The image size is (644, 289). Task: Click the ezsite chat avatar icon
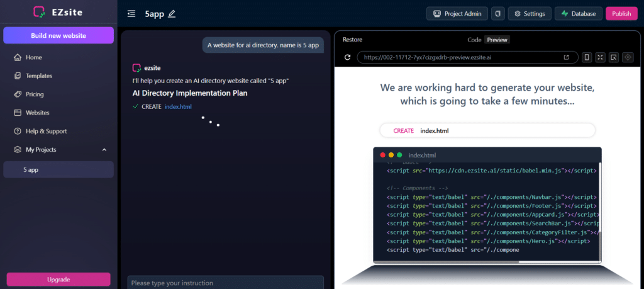pyautogui.click(x=136, y=68)
